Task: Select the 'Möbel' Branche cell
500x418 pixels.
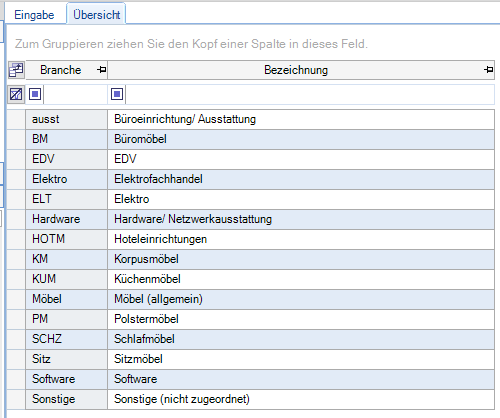Action: [67, 299]
